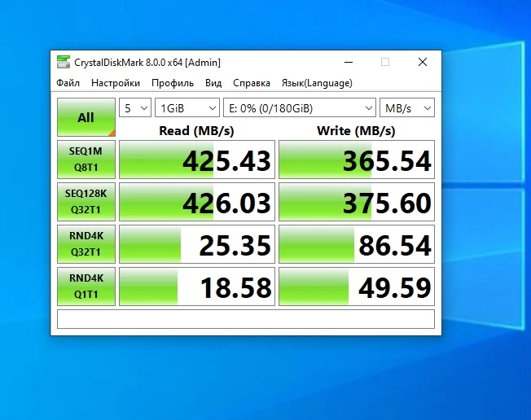Open the Настройки menu
The height and width of the screenshot is (420, 531).
[116, 83]
